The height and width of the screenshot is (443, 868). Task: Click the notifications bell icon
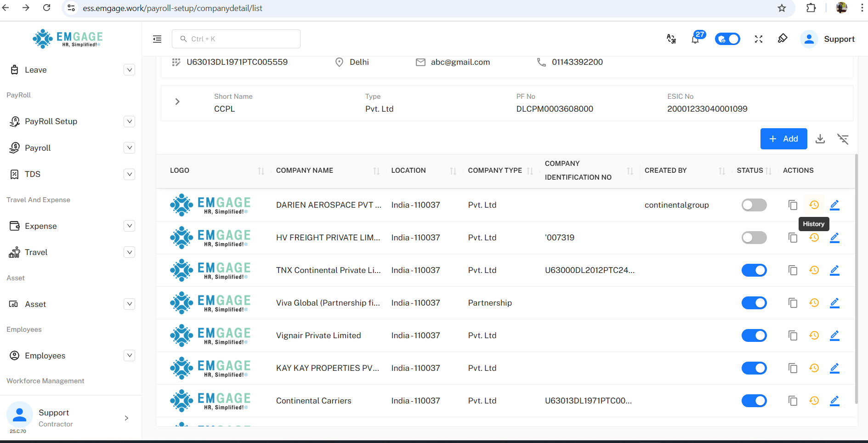click(x=695, y=39)
